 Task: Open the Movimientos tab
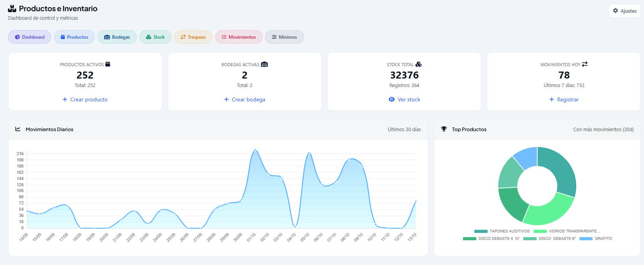click(239, 37)
